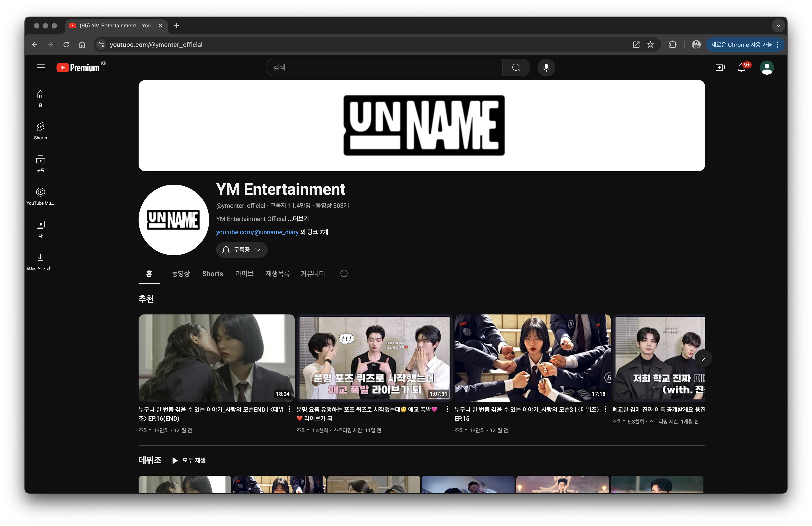Open the notifications bell
Screen dimensions: 812x526
(741, 68)
